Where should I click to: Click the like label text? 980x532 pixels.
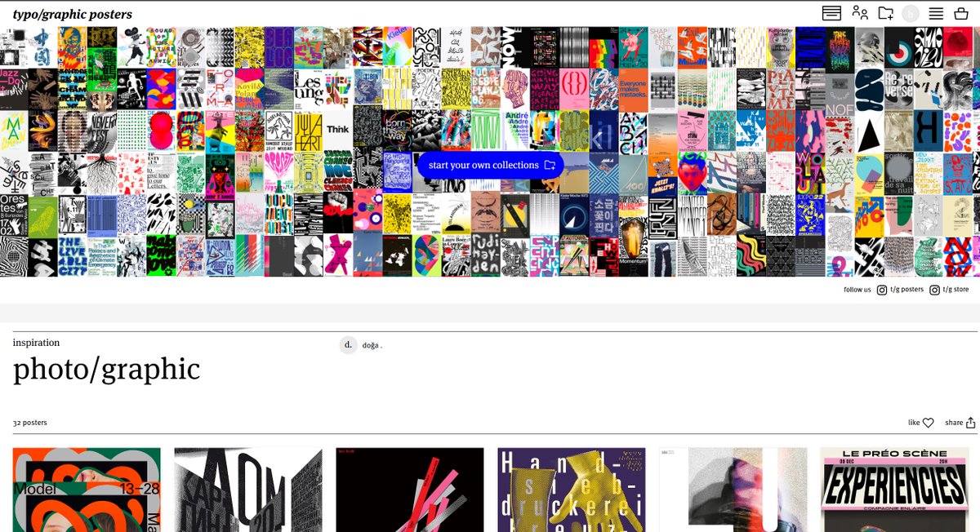[914, 423]
